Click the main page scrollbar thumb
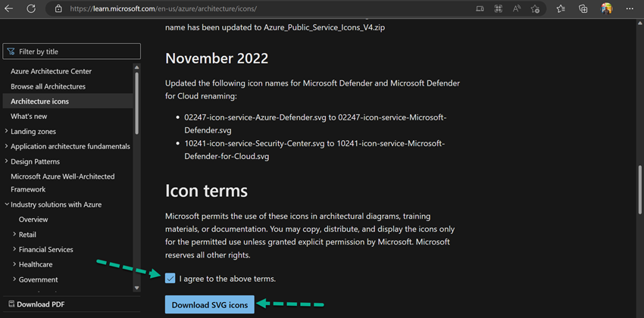Viewport: 644px width, 318px height. (x=640, y=189)
